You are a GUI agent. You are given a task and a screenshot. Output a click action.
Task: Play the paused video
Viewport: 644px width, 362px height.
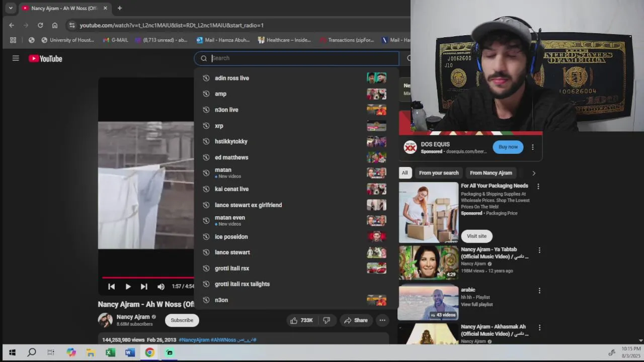128,287
